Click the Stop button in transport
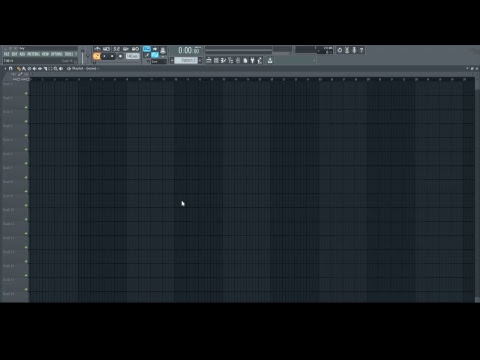Screen dimensions: 480x360 tap(112, 56)
